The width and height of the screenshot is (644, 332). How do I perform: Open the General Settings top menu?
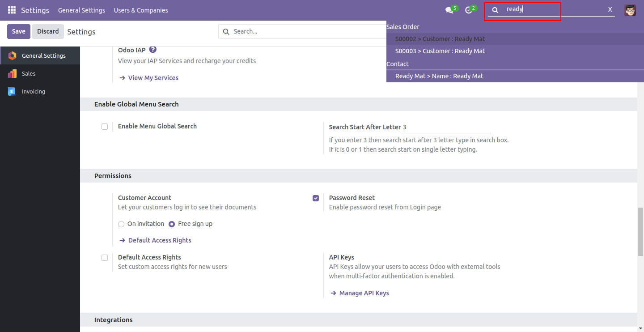[81, 10]
